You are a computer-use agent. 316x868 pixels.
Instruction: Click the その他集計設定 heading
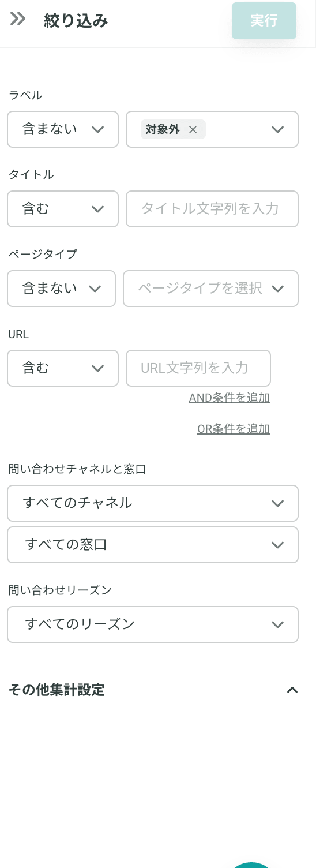click(57, 690)
